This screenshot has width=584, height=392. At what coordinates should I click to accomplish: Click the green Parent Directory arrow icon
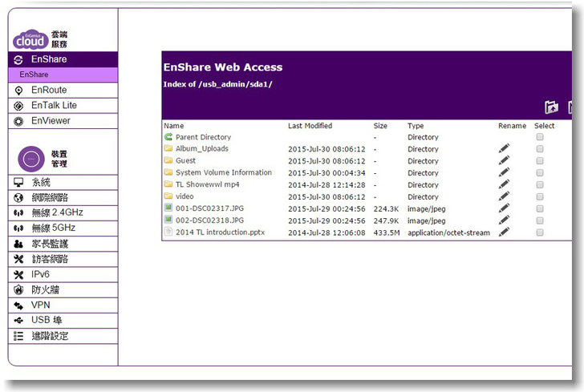[168, 138]
